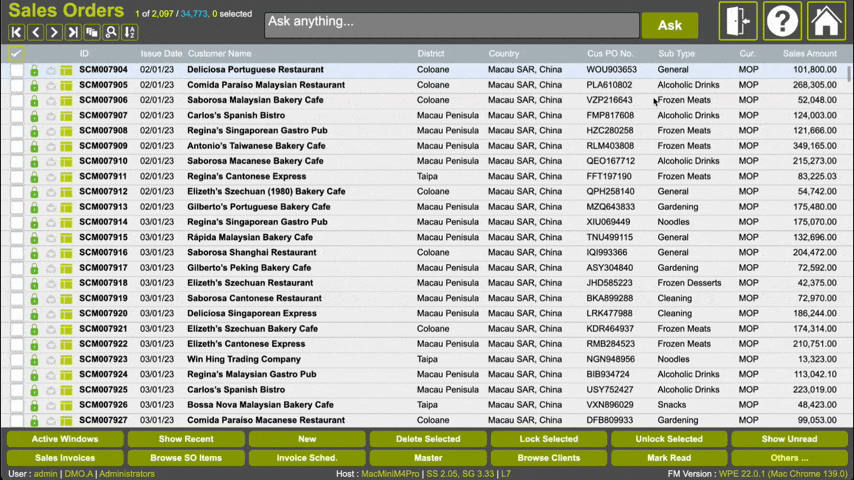The width and height of the screenshot is (854, 480).
Task: Go to the first record
Action: tap(17, 33)
